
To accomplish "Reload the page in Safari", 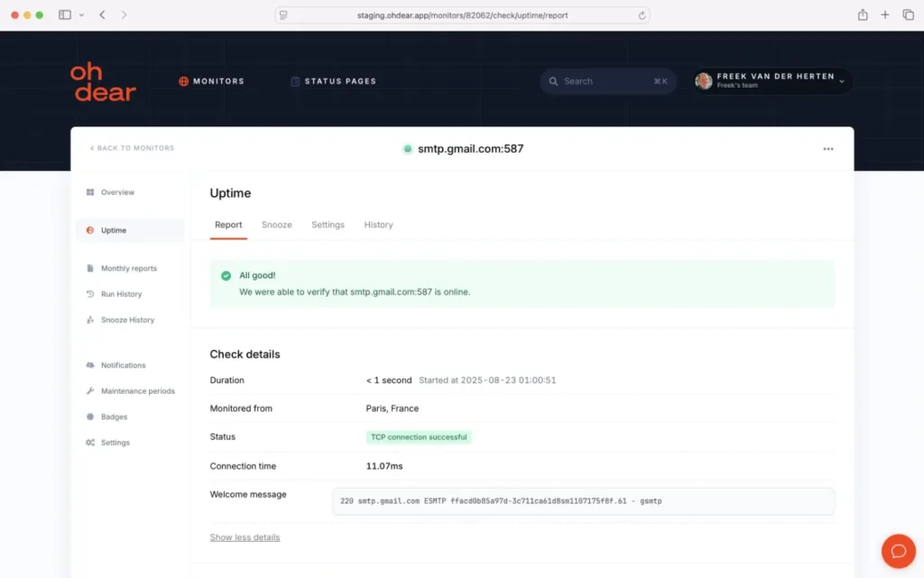I will tap(642, 15).
